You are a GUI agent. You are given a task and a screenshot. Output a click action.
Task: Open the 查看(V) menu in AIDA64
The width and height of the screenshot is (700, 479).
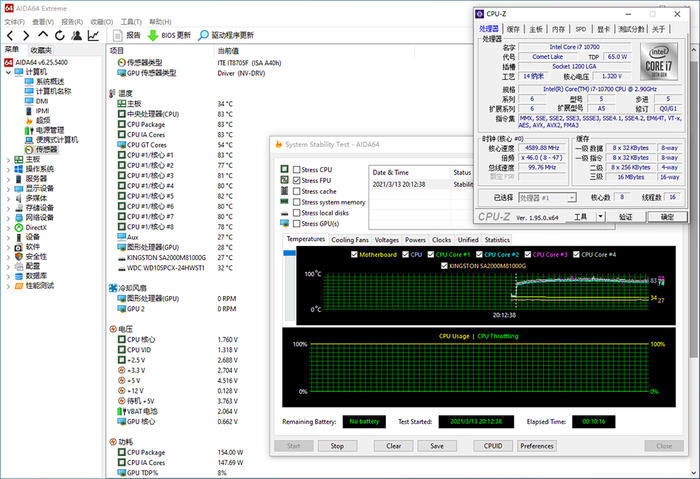tap(43, 22)
